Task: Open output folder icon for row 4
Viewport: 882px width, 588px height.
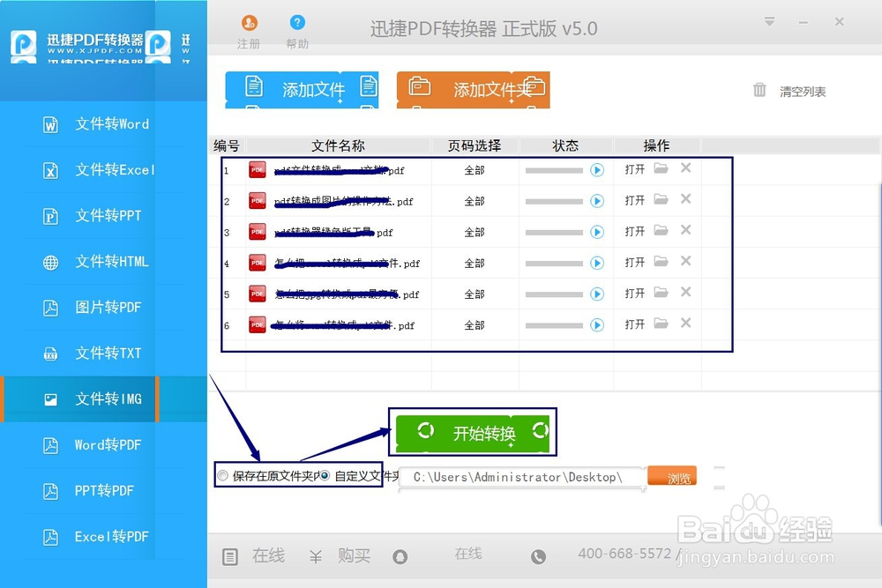Action: click(x=661, y=261)
